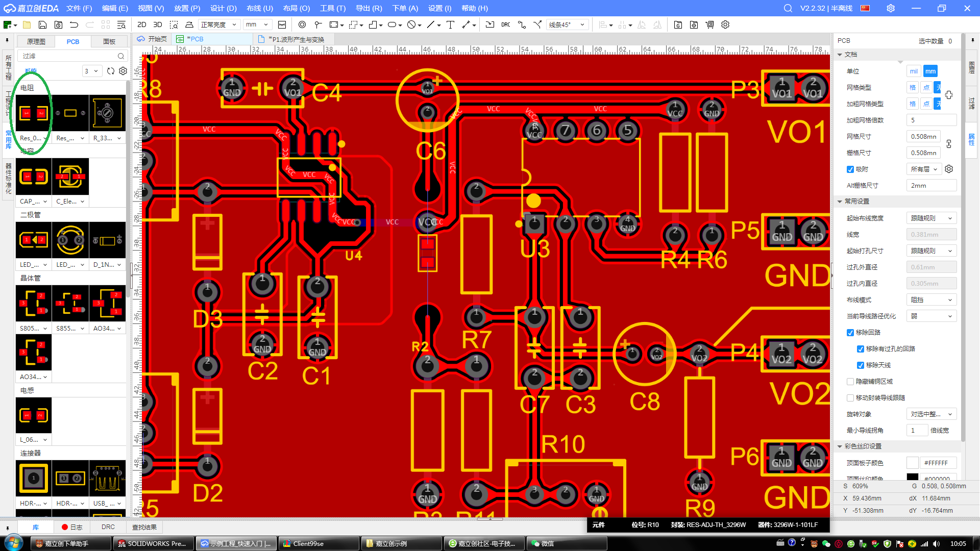Viewport: 980px width, 551px height.
Task: Click the 顶面板子颜色 white swatch
Action: click(912, 463)
